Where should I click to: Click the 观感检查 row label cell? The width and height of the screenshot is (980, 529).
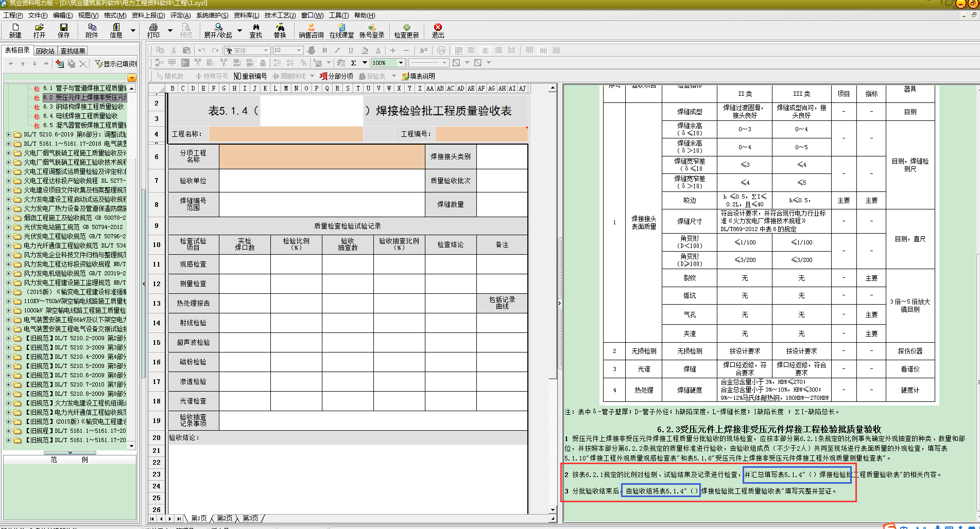(x=193, y=264)
